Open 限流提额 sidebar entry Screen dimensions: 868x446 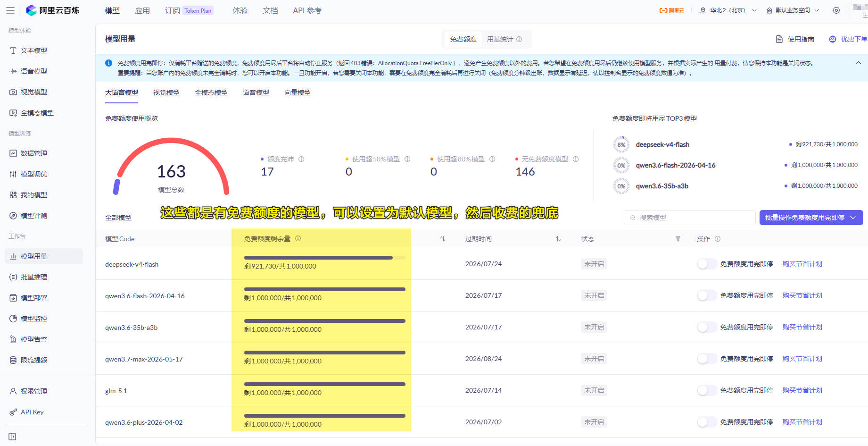click(x=33, y=360)
